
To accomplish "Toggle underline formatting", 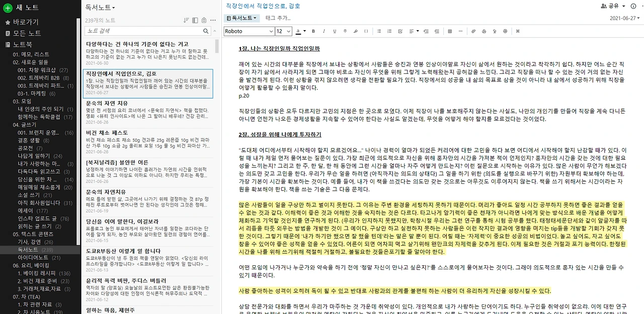I will (x=334, y=31).
